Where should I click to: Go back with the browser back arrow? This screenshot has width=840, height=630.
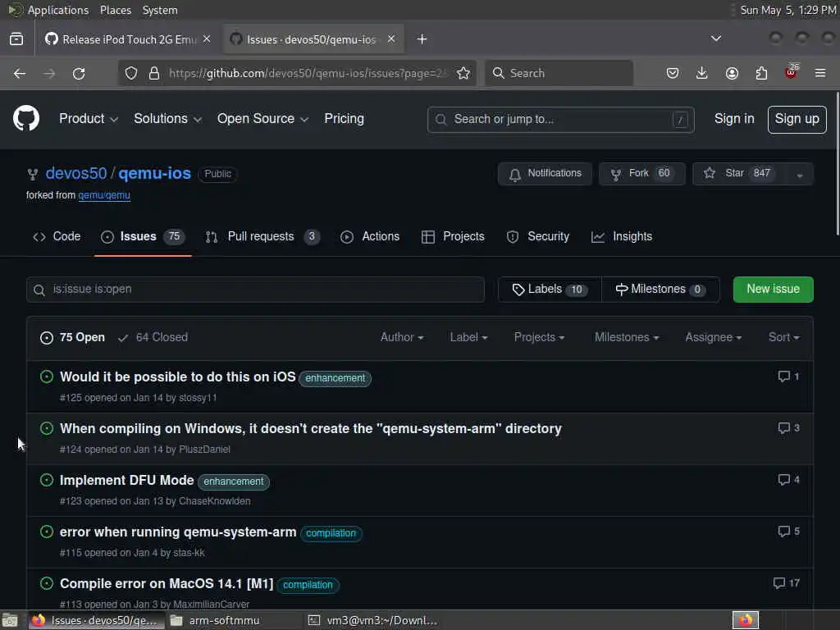tap(20, 73)
